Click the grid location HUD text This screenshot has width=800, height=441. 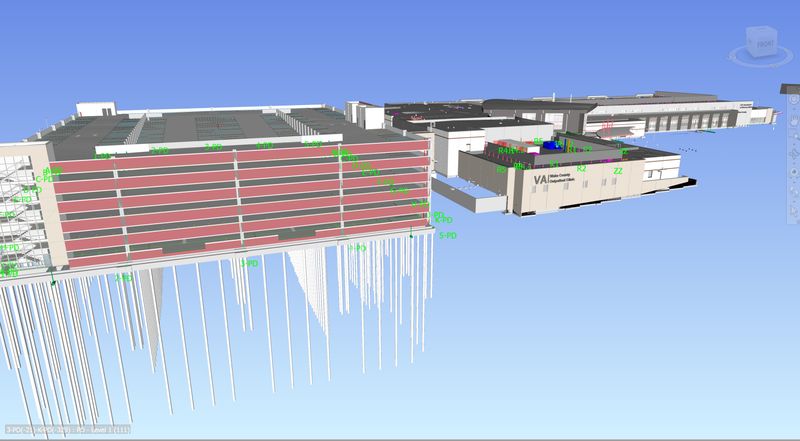pyautogui.click(x=67, y=430)
